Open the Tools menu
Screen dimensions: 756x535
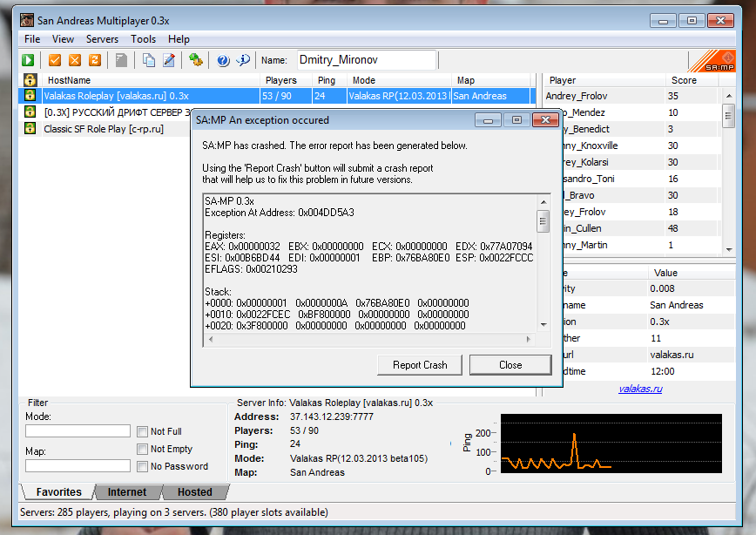tap(143, 39)
